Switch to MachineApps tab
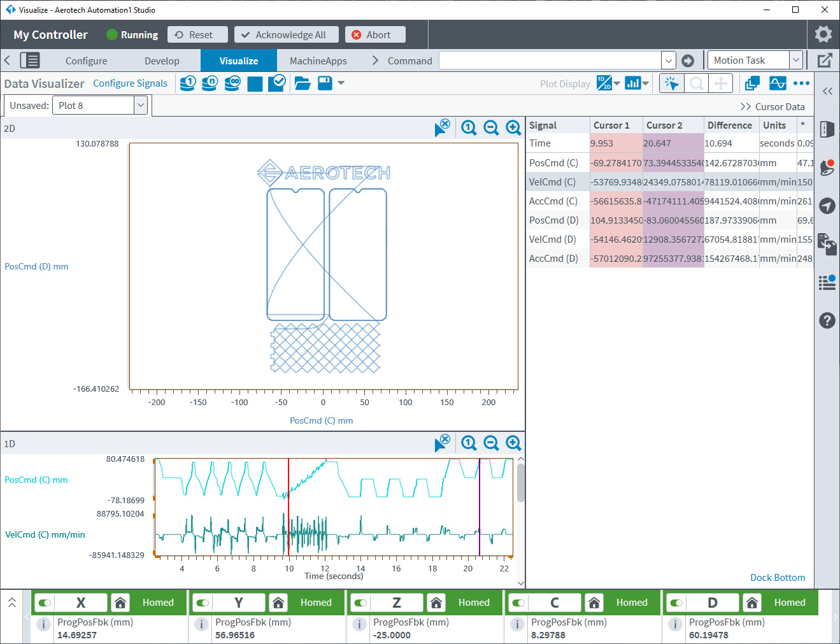840x644 pixels. 318,61
